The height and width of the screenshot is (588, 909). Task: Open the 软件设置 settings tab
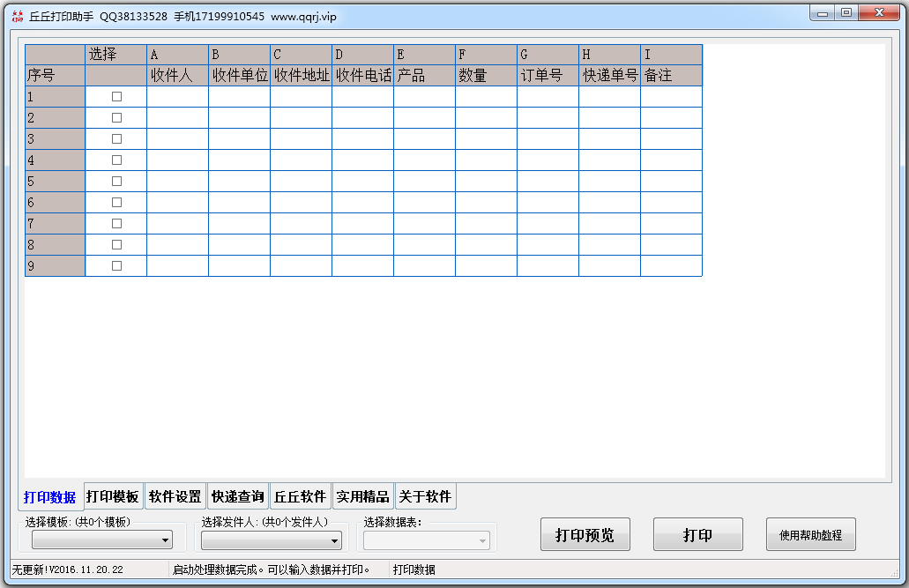point(176,495)
